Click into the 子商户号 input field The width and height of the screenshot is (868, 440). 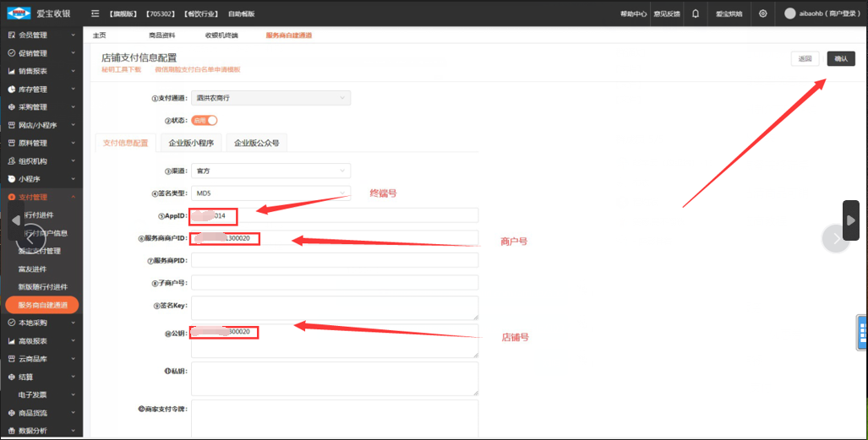click(335, 282)
